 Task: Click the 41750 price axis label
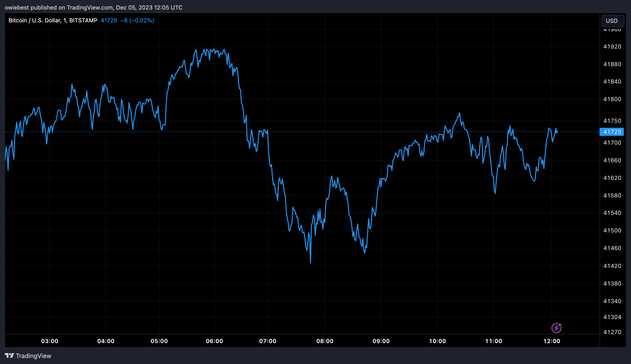[x=612, y=121]
